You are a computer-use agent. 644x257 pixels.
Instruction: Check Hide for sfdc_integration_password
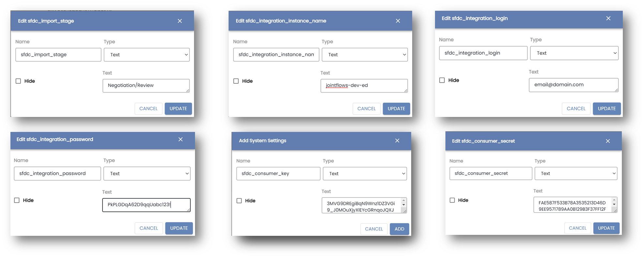coord(17,200)
